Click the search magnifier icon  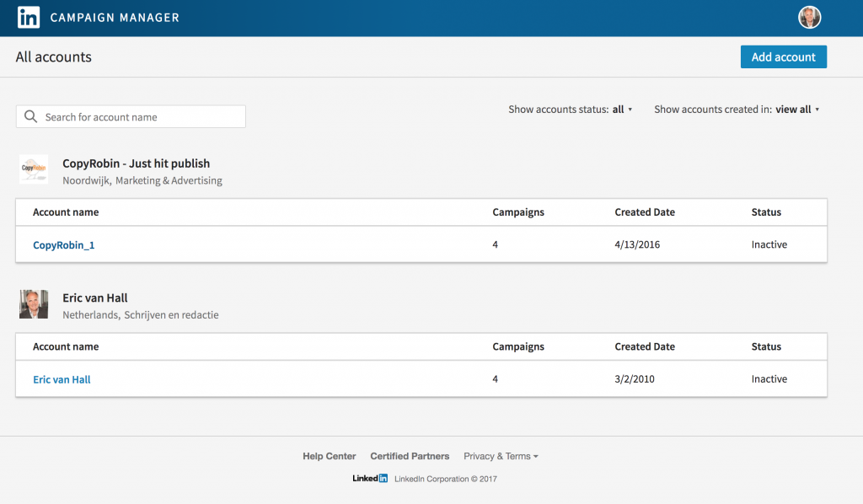point(31,116)
